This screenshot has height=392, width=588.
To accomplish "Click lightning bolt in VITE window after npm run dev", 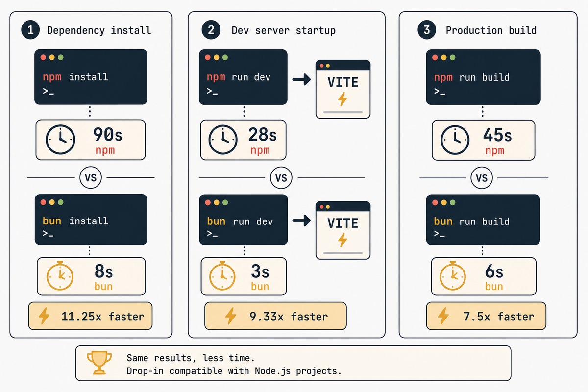I will tap(343, 98).
